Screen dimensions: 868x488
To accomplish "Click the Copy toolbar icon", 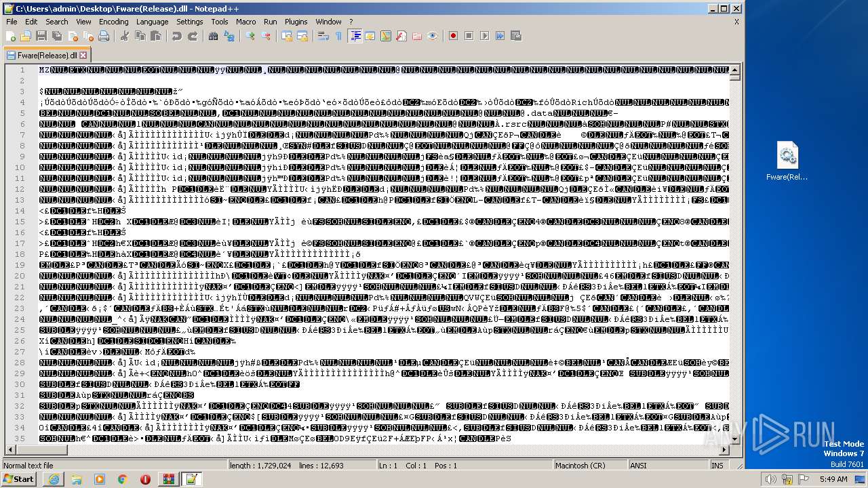I will [140, 36].
